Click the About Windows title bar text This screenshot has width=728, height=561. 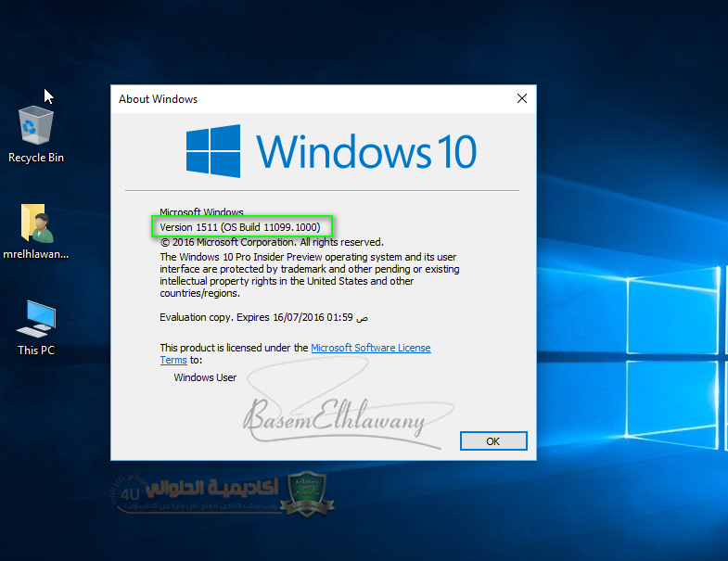[158, 99]
